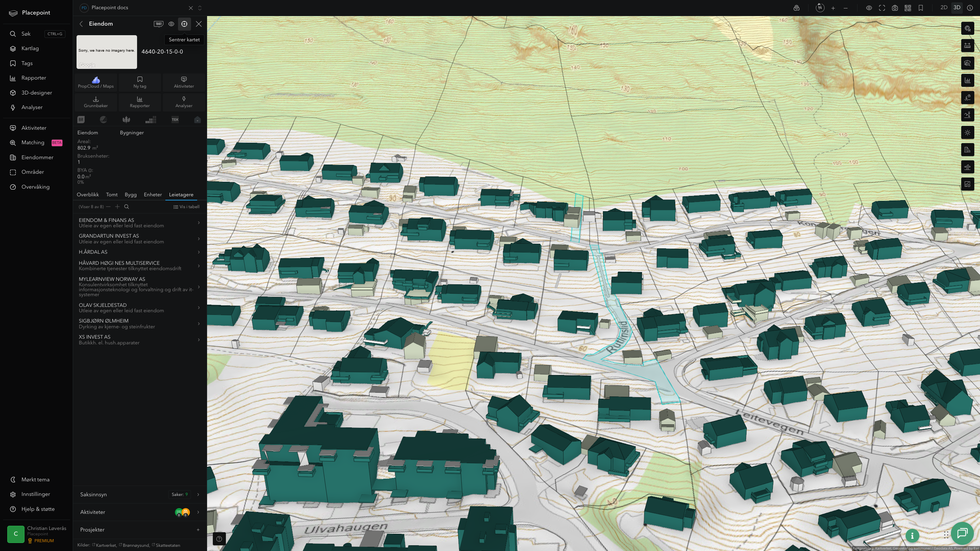Viewport: 980px width, 551px height.
Task: Select the Leietagere tab
Action: coord(181,194)
